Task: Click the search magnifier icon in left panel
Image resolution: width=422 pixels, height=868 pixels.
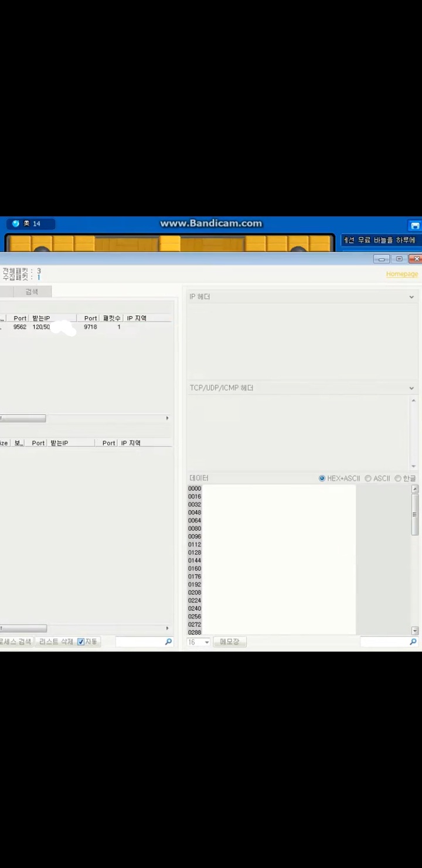Action: coord(168,642)
